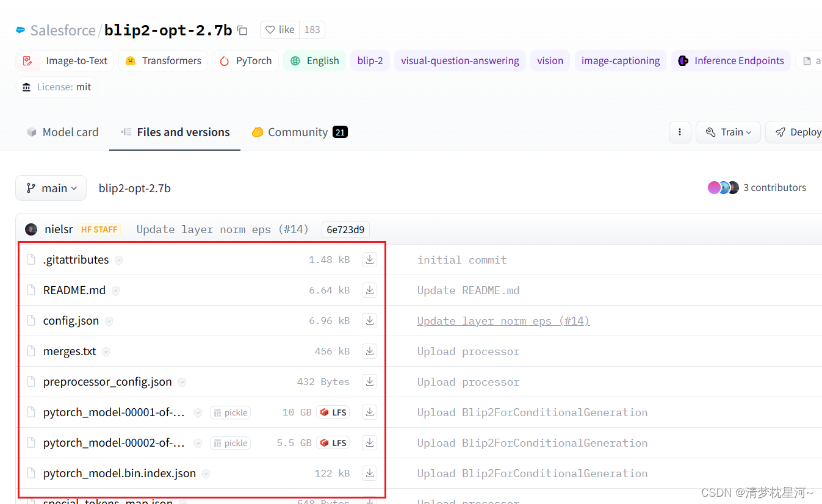The width and height of the screenshot is (822, 504).
Task: Download the 10 GB pytorch model shard
Action: tap(369, 412)
